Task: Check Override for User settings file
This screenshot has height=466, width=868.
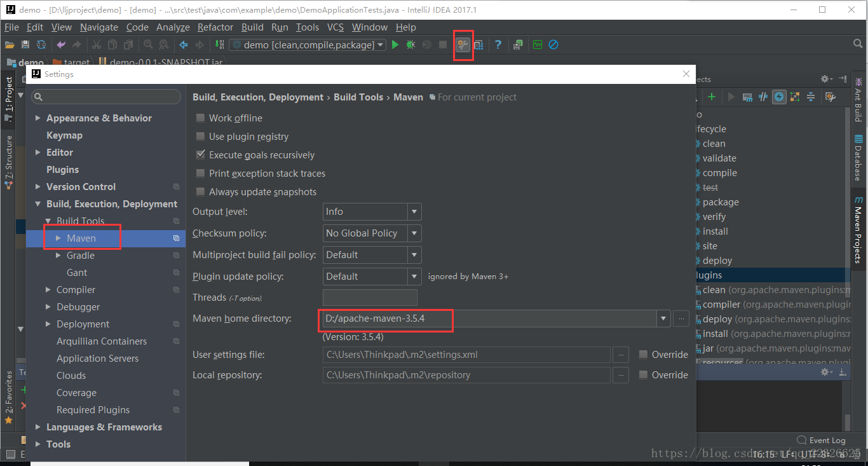Action: coord(643,354)
